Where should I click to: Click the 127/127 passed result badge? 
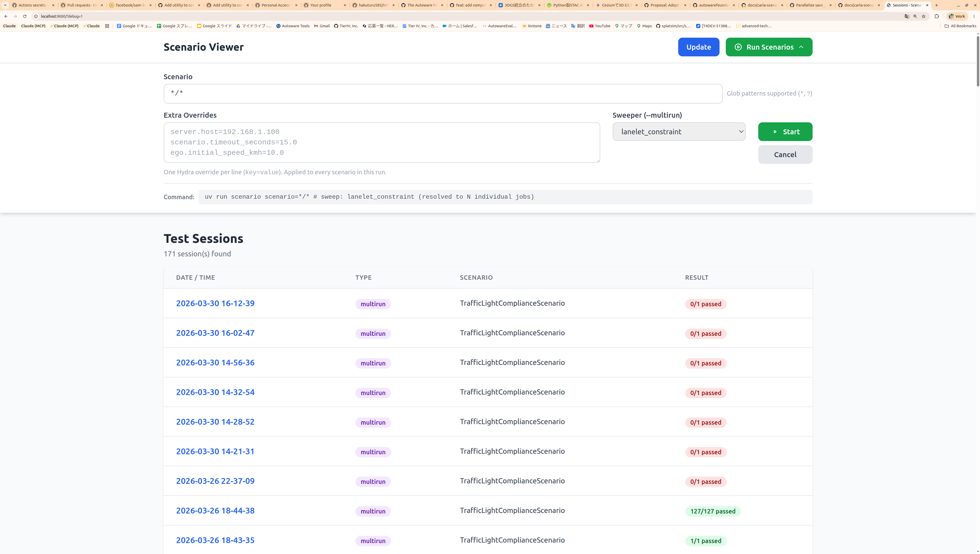pyautogui.click(x=713, y=511)
